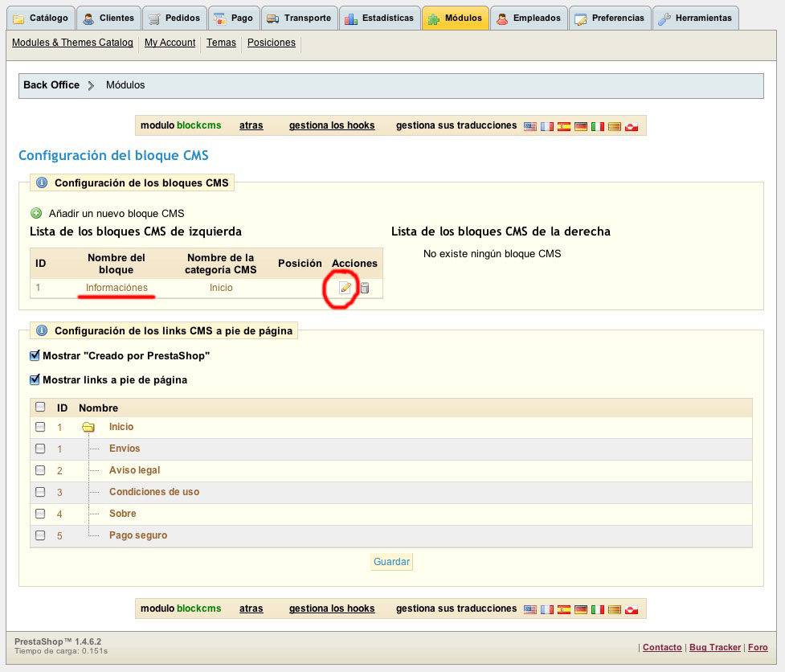Choose Greenland flag in lower translations bar
The width and height of the screenshot is (785, 672).
632,609
